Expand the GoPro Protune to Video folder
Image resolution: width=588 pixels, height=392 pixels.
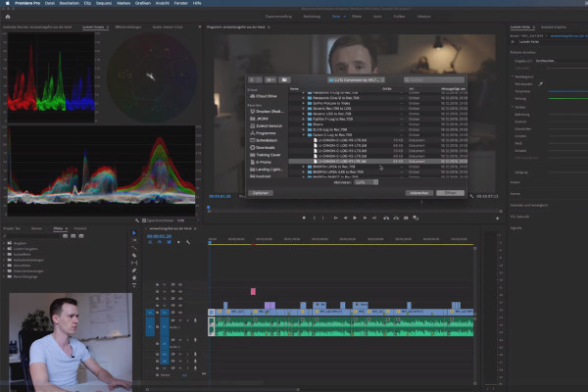point(304,103)
